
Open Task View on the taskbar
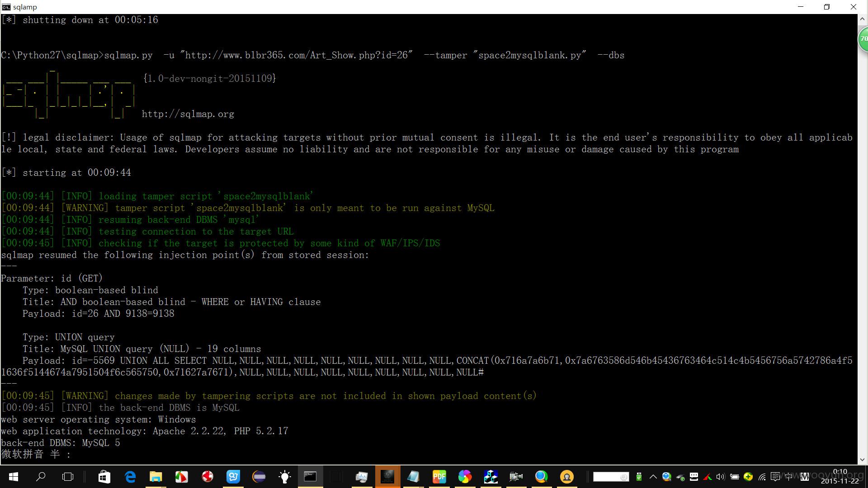tap(68, 477)
